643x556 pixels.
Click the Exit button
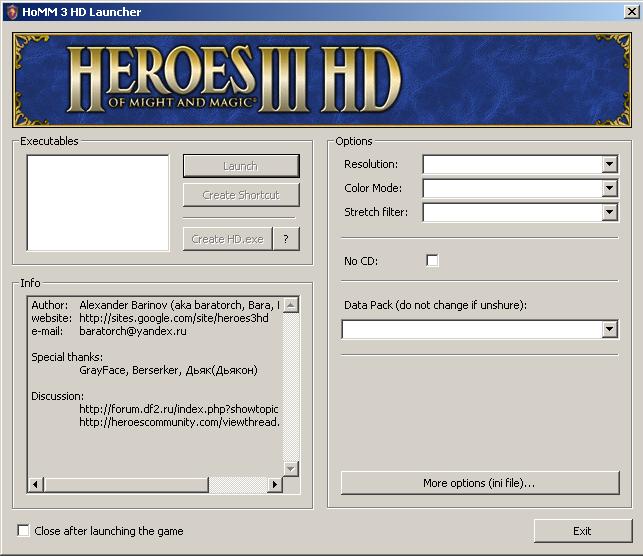click(x=583, y=531)
